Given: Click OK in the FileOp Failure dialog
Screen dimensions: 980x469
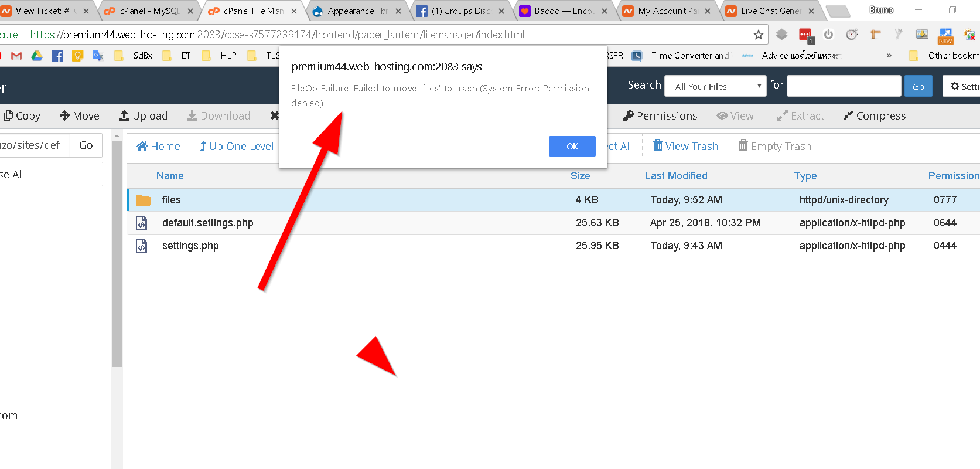Looking at the screenshot, I should (x=572, y=147).
